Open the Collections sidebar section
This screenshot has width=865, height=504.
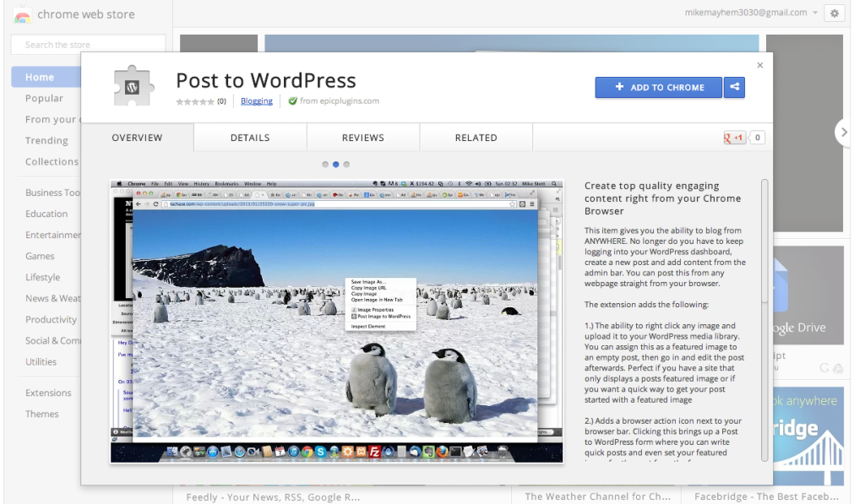pyautogui.click(x=52, y=161)
